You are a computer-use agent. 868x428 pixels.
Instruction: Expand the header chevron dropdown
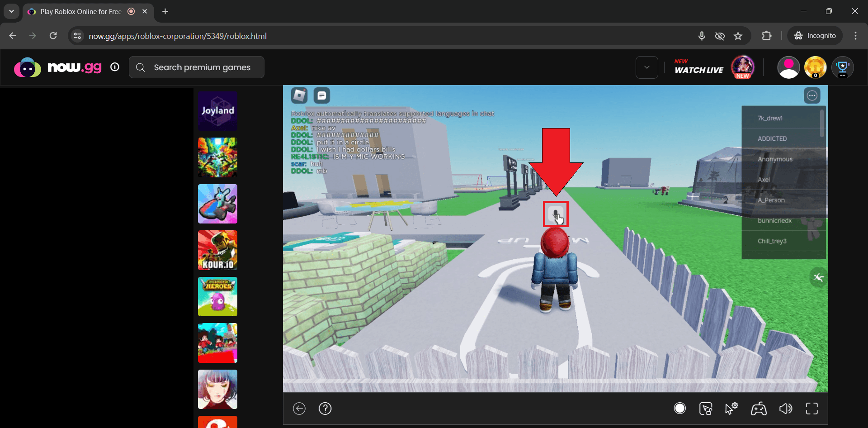(647, 67)
